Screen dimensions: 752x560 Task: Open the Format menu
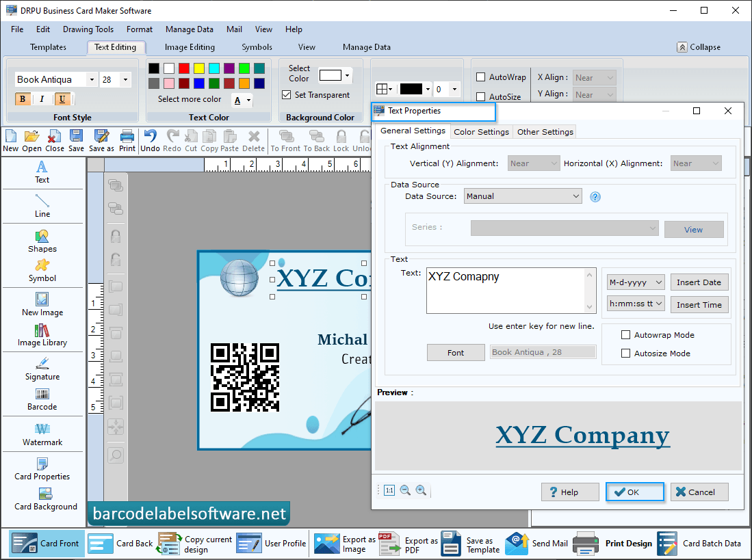pos(140,29)
